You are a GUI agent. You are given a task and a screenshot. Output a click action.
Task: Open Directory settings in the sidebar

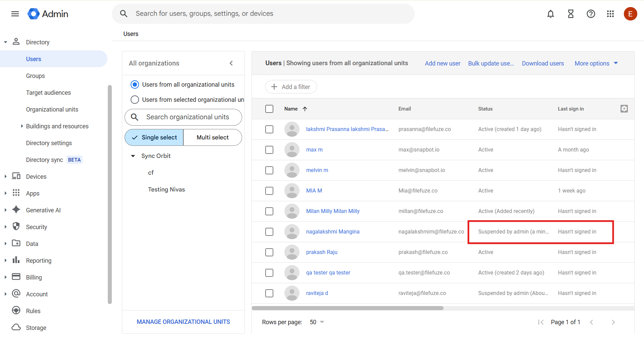[49, 143]
